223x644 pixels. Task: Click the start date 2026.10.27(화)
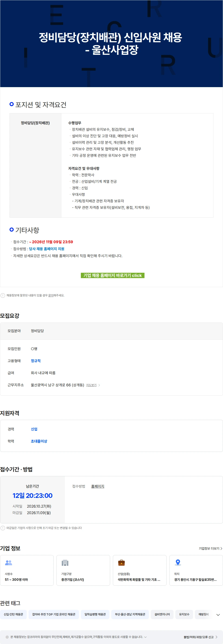(39, 506)
